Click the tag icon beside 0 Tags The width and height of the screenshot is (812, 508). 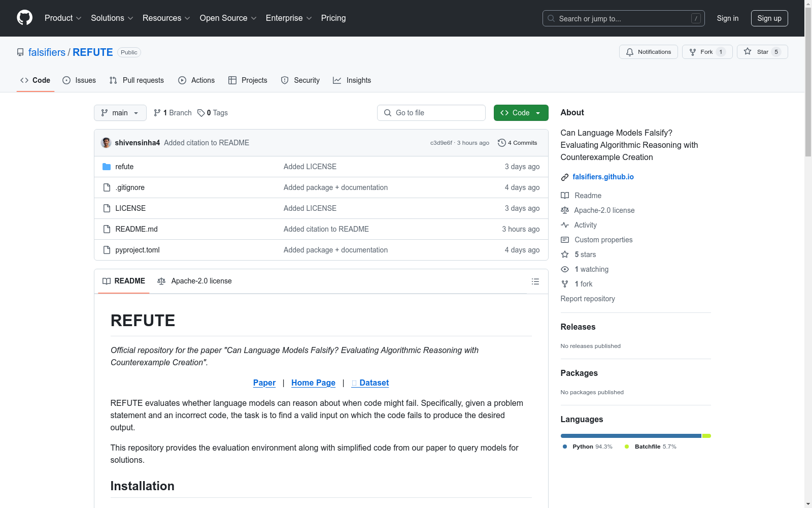coord(201,113)
